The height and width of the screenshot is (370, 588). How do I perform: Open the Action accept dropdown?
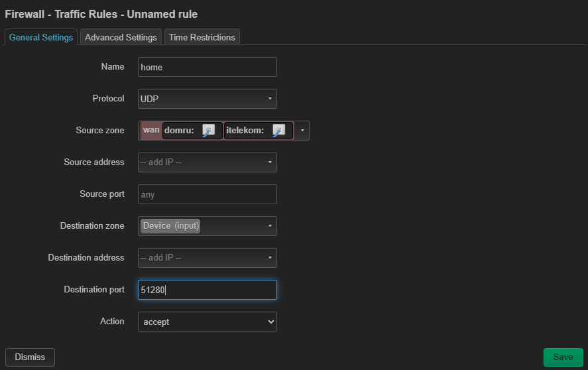(x=207, y=322)
